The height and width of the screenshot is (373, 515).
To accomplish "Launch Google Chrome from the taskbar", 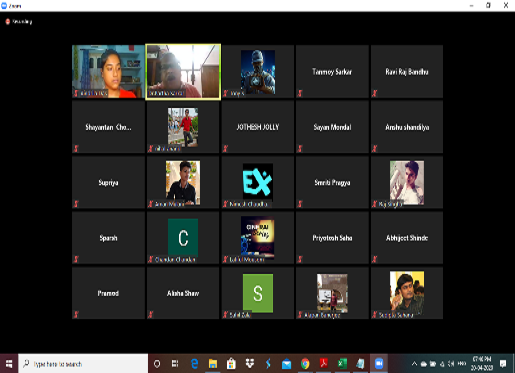I will [305, 364].
